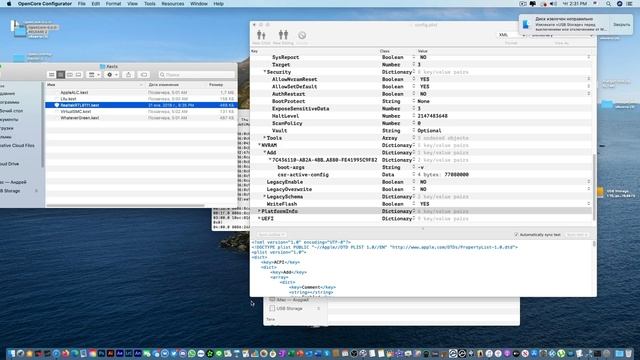Select the boot-args value -v
640x360 pixels.
pos(421,167)
